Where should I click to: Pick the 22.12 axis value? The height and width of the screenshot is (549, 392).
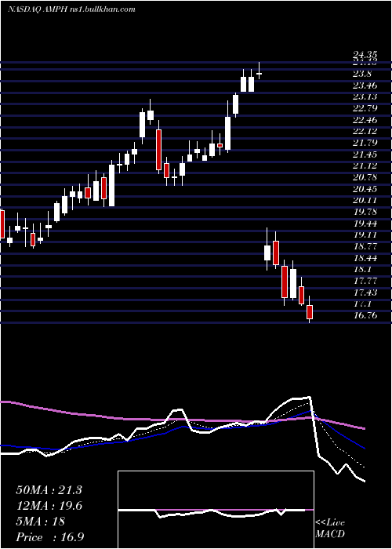click(x=365, y=131)
